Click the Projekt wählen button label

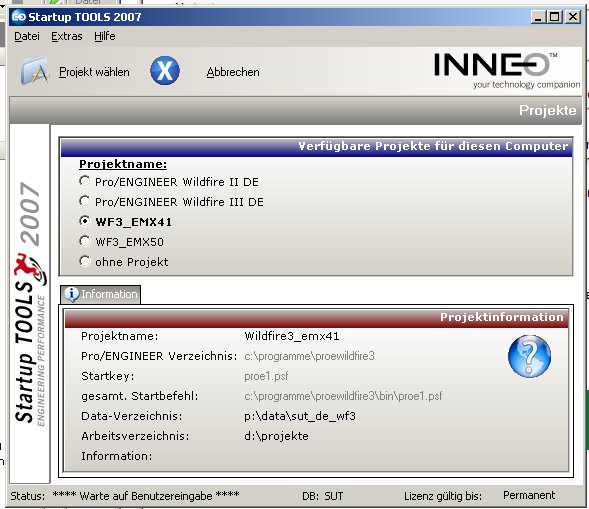tap(94, 72)
